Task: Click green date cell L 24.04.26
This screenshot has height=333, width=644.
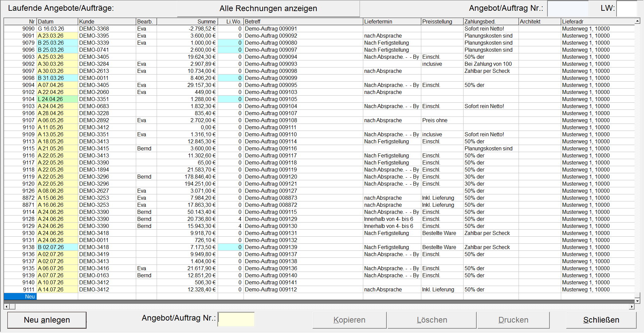Action: click(57, 99)
